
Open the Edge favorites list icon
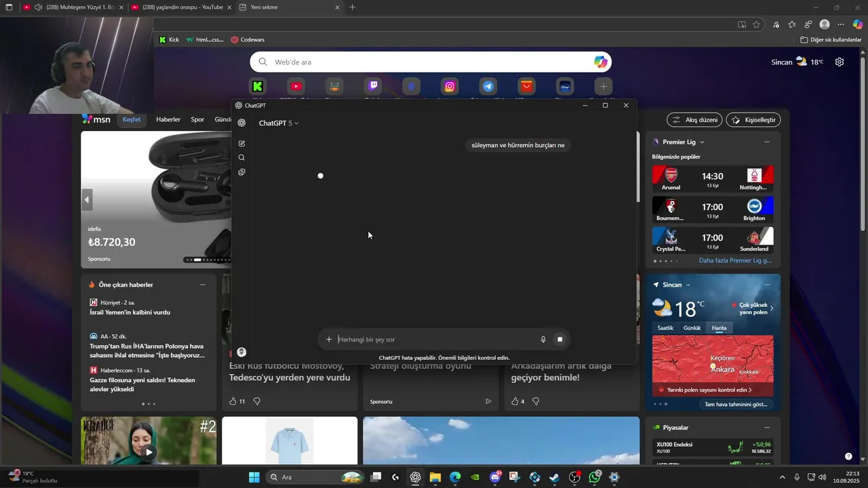coord(792,24)
